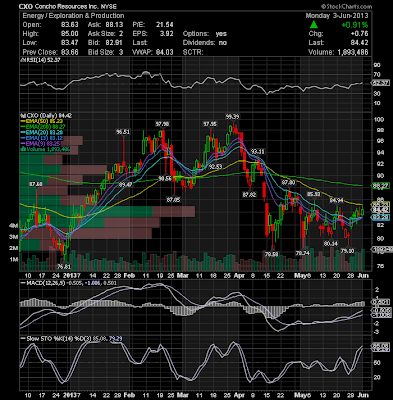
Task: Click the 92.53 price annotation
Action: [x=215, y=166]
